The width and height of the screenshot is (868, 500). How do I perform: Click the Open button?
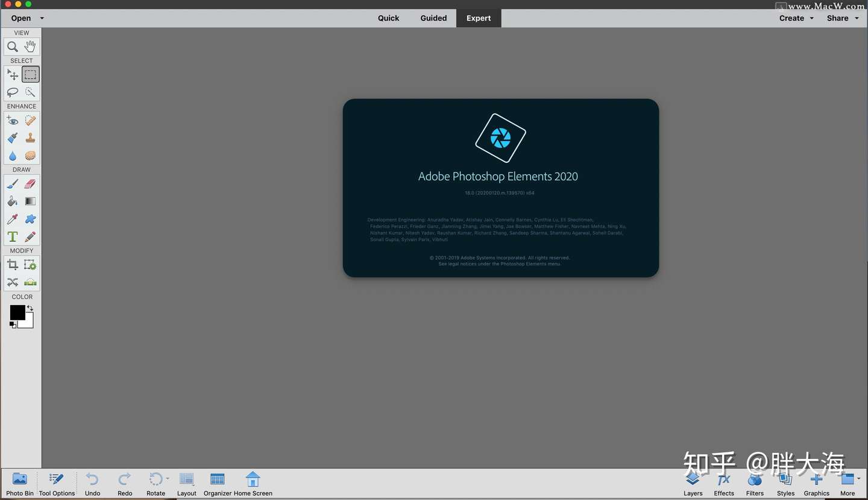tap(21, 18)
